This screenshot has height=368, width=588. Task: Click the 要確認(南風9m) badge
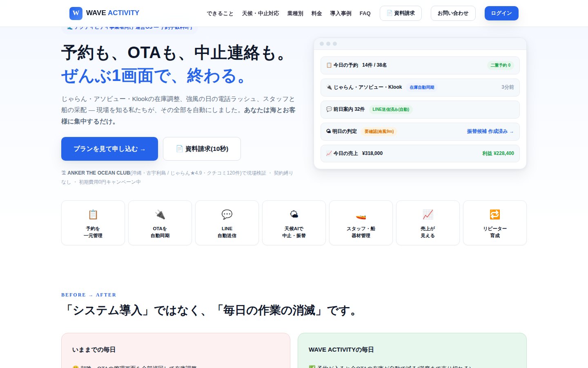tap(379, 131)
